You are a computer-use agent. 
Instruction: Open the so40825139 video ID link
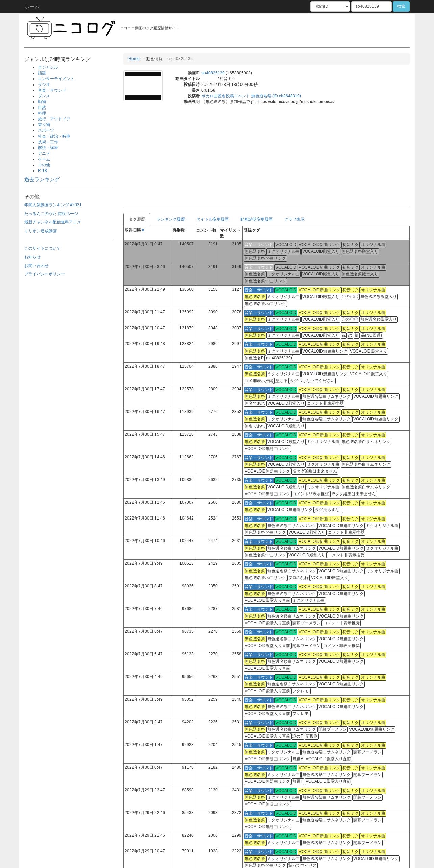tap(213, 73)
